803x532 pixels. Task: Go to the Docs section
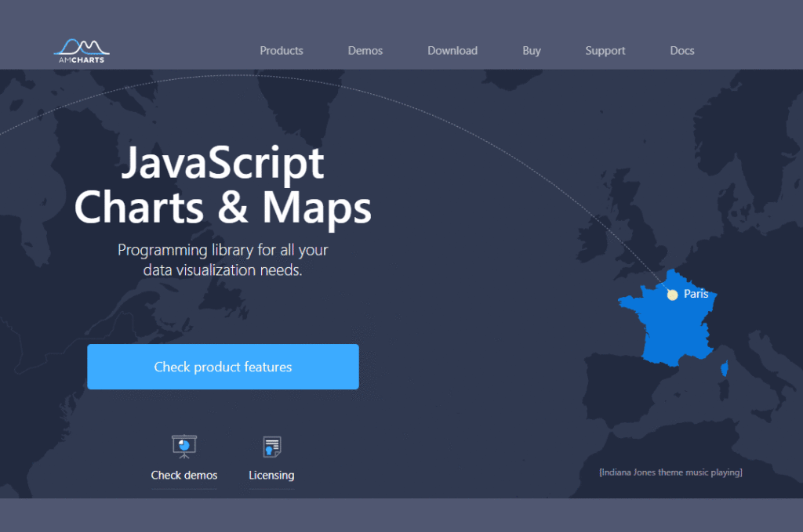tap(681, 50)
